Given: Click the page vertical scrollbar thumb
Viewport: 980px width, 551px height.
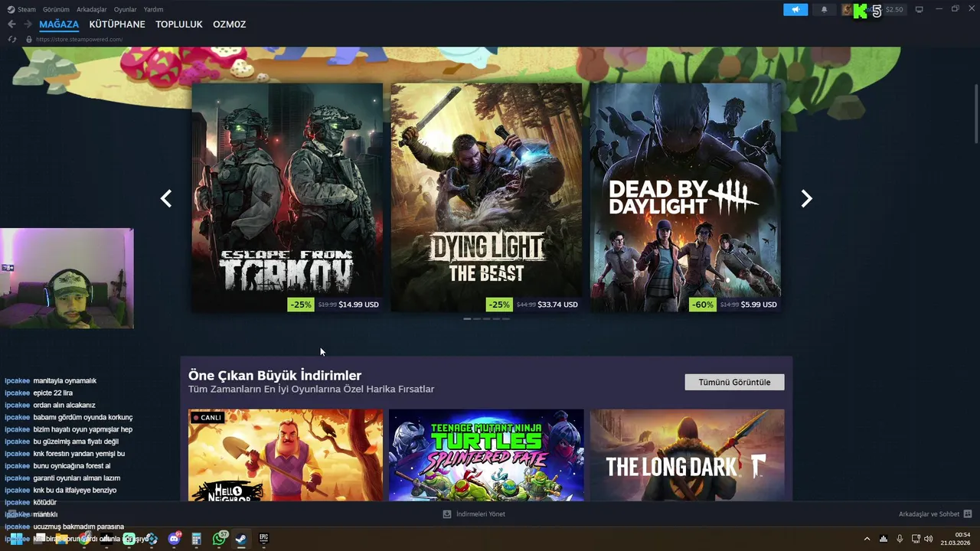Looking at the screenshot, I should [x=976, y=112].
